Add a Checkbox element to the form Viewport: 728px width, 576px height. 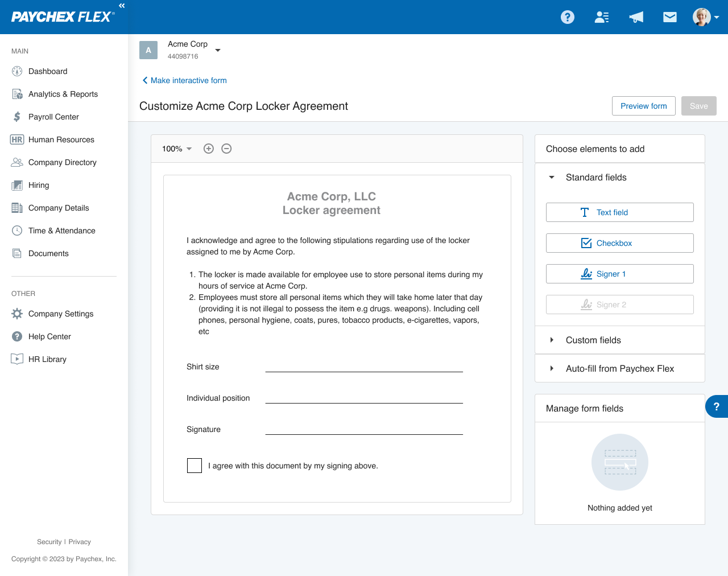[620, 243]
